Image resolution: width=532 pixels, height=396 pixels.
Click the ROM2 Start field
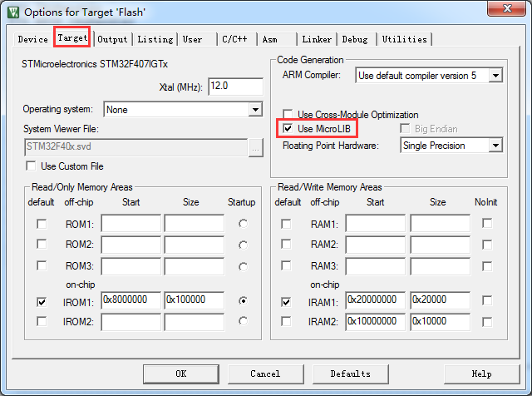[x=131, y=245]
